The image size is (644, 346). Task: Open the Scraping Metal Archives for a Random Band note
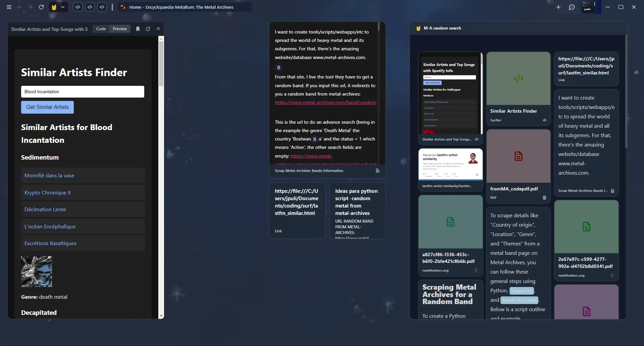[450, 299]
